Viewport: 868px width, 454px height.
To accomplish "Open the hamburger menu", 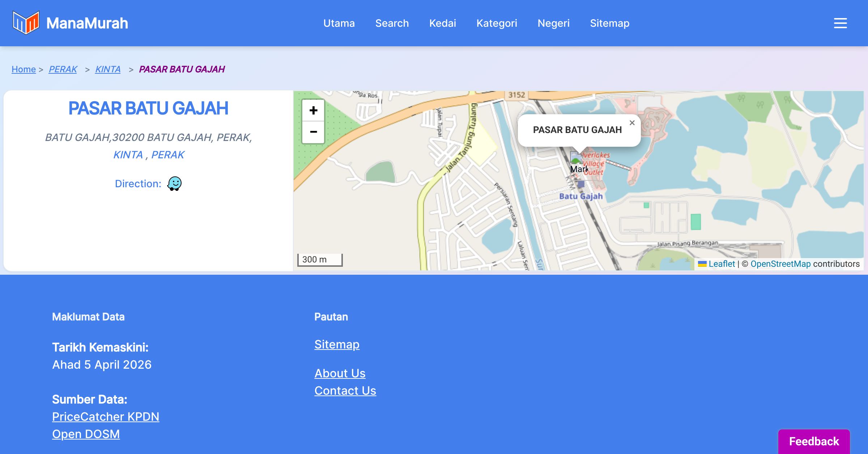I will pyautogui.click(x=840, y=23).
